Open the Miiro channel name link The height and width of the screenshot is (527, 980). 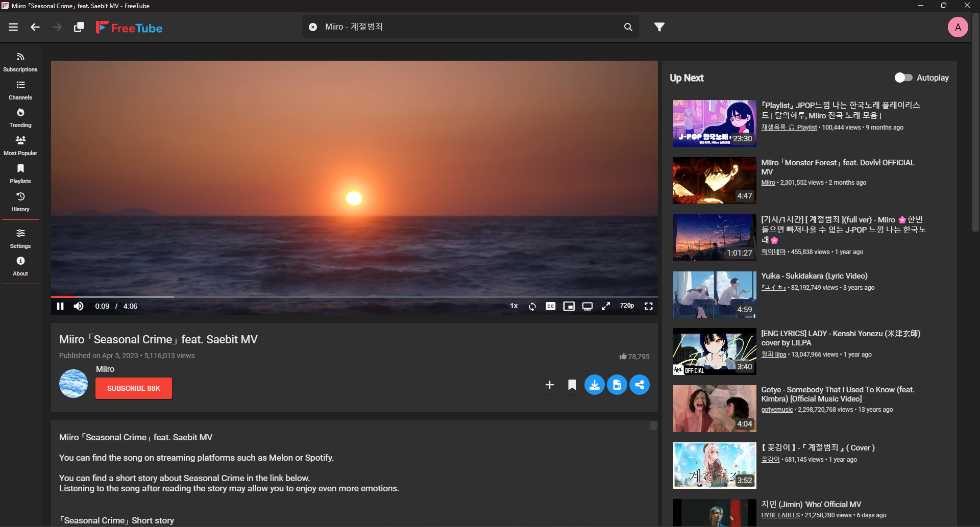[105, 369]
